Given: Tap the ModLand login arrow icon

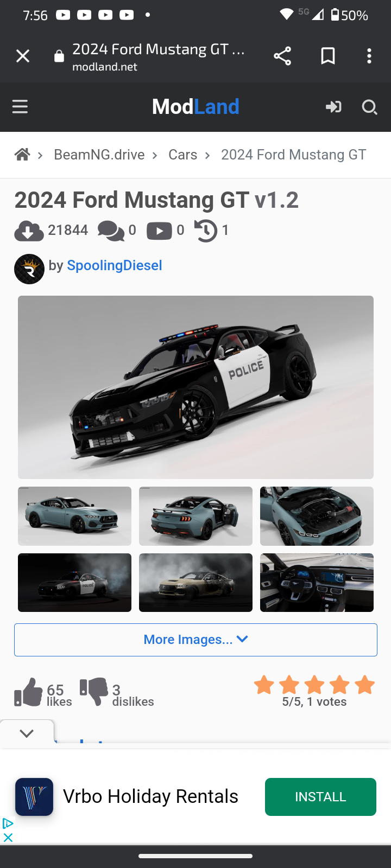Looking at the screenshot, I should click(333, 107).
